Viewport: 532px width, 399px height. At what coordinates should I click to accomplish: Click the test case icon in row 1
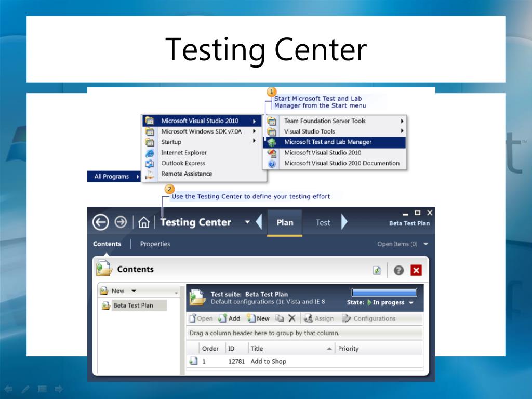pos(193,361)
